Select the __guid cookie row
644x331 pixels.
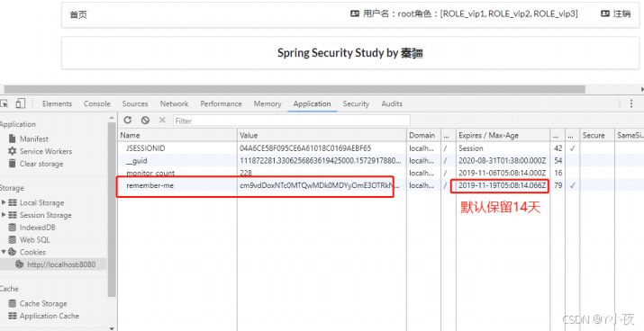click(381, 160)
